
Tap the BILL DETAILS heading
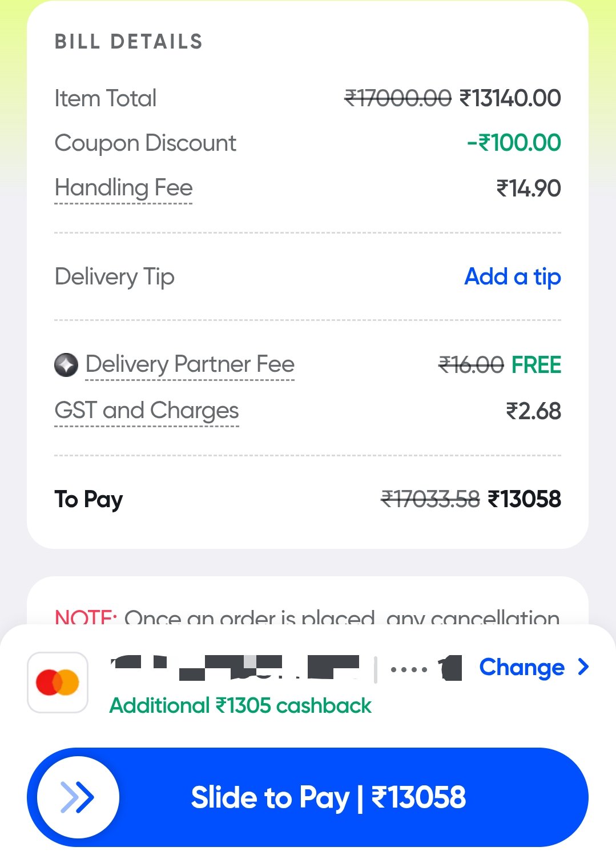(x=128, y=42)
